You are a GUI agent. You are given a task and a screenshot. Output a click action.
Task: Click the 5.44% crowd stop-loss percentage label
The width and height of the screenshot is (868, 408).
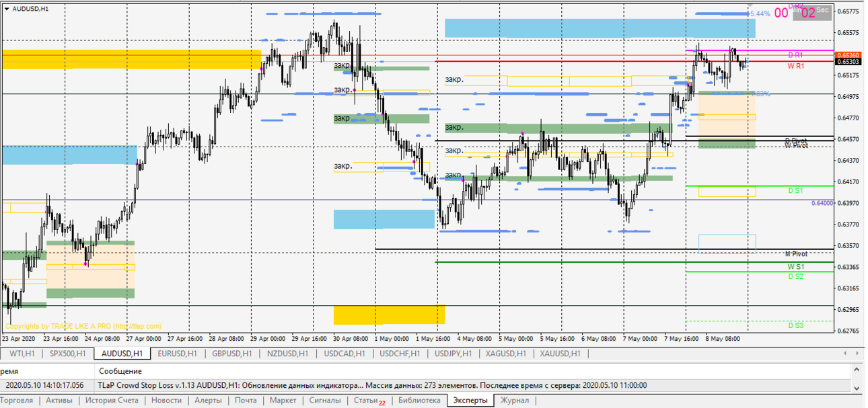coord(759,13)
